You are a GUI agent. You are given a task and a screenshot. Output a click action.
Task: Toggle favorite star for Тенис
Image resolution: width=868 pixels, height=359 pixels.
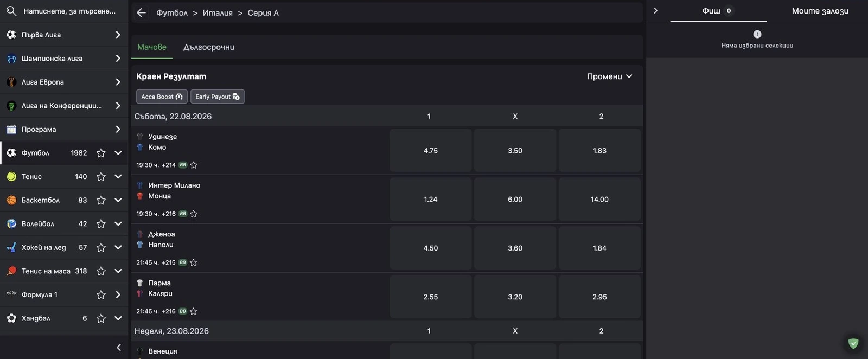101,176
